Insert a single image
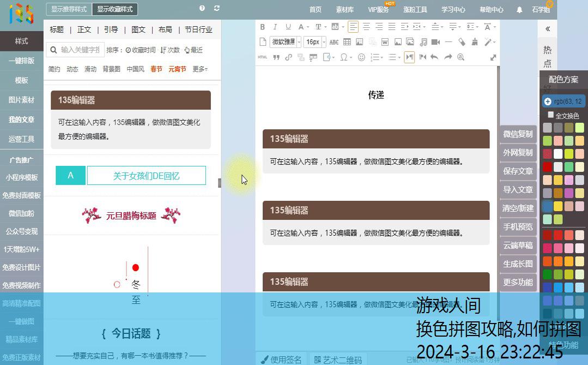Screen dimensions: 588x365 click(398, 42)
